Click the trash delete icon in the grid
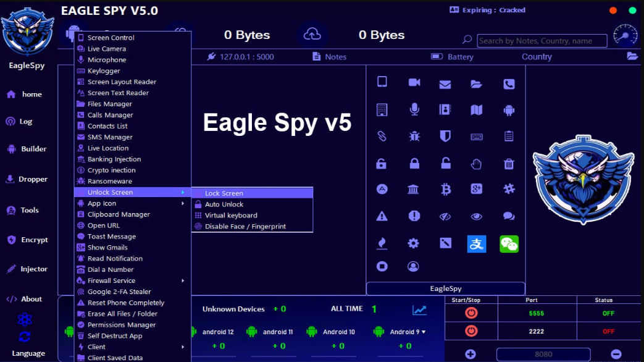 [508, 163]
